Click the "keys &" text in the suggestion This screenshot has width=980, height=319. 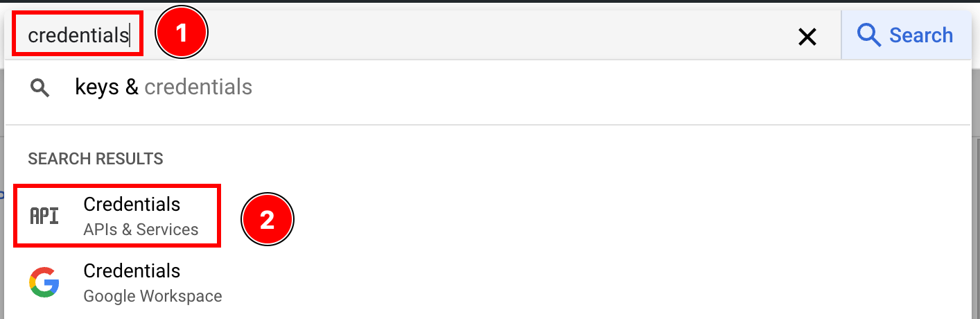tap(106, 87)
